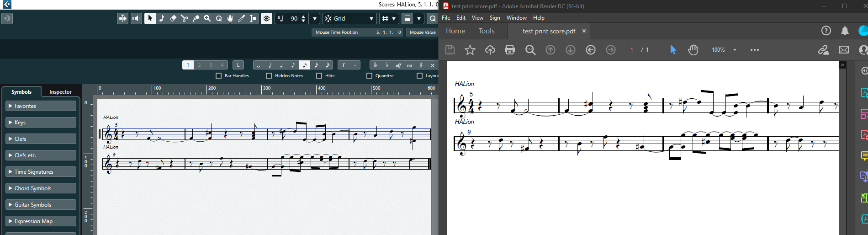This screenshot has height=235, width=868.
Task: Expand the Keys symbols section
Action: click(x=41, y=123)
